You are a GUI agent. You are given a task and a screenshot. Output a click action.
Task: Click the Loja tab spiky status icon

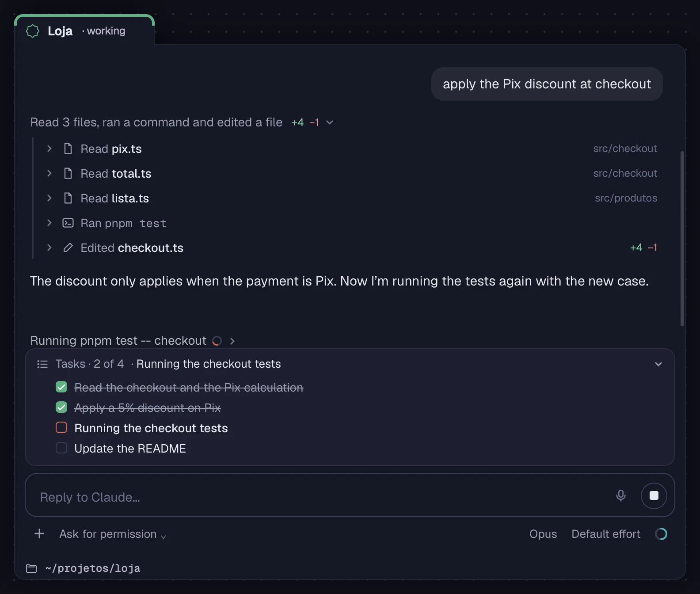pyautogui.click(x=33, y=31)
